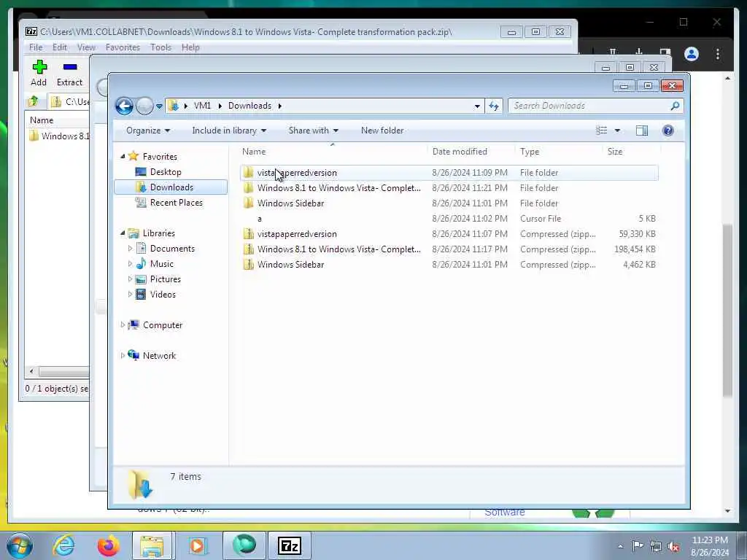Open Windows Media Player taskbar icon
The height and width of the screenshot is (560, 747).
click(197, 545)
